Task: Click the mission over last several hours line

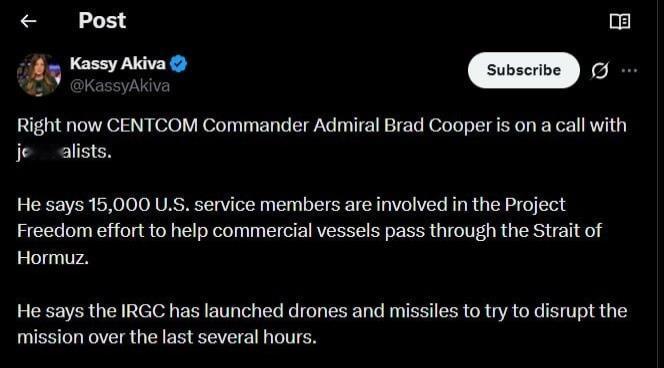Action: tap(167, 338)
